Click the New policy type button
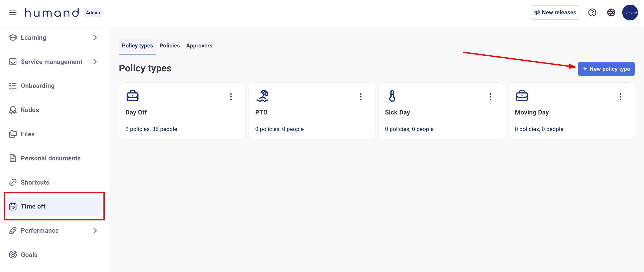This screenshot has width=644, height=272. [x=606, y=69]
